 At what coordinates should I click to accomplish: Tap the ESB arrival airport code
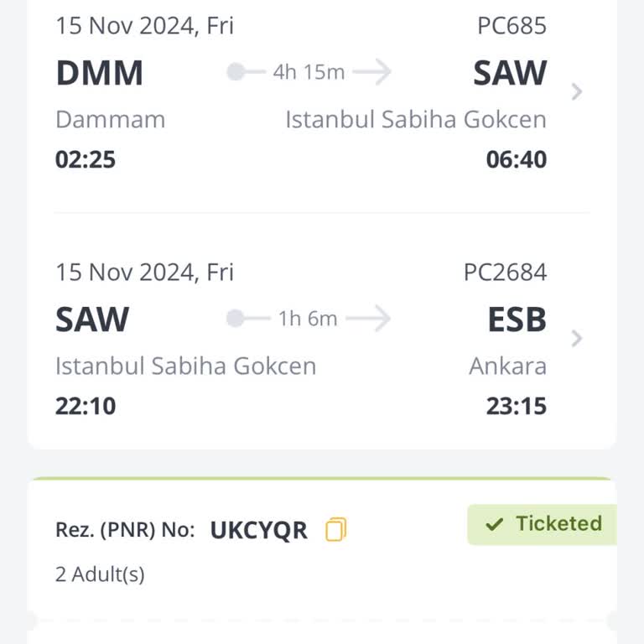517,319
